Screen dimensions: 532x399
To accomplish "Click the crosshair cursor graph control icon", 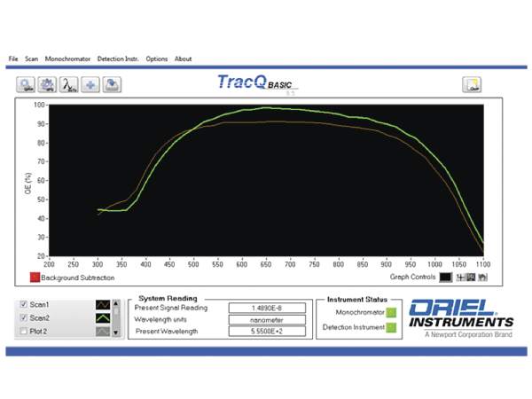I will (x=459, y=278).
